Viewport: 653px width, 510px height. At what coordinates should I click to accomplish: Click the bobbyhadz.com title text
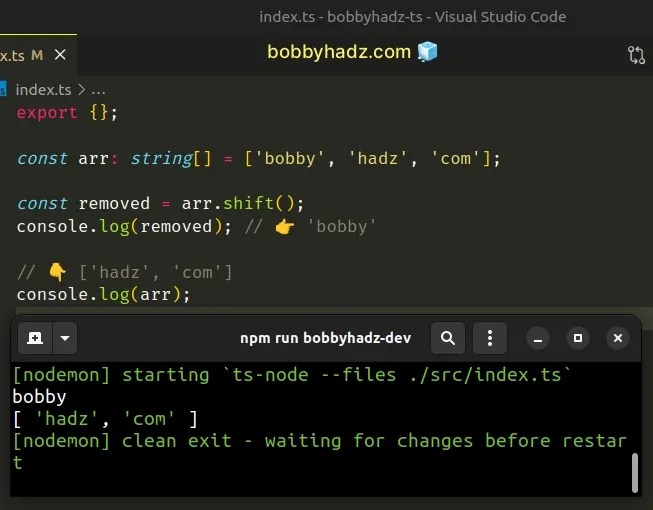coord(339,52)
